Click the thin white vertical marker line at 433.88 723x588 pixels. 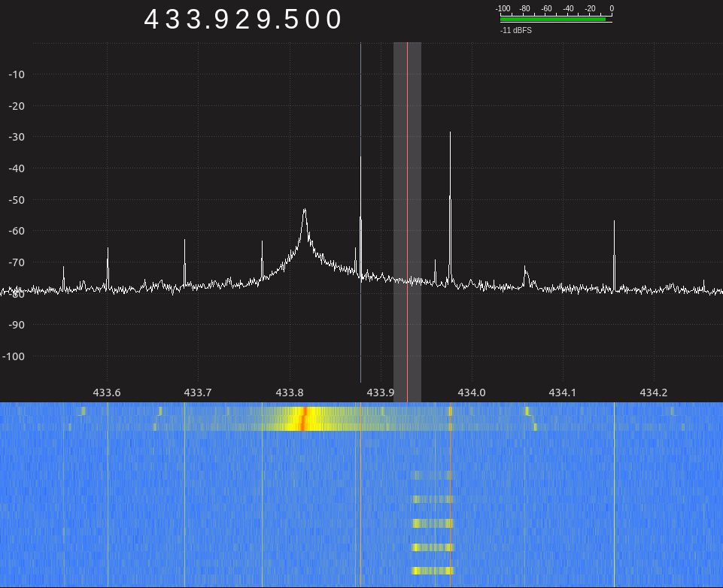tap(360, 212)
